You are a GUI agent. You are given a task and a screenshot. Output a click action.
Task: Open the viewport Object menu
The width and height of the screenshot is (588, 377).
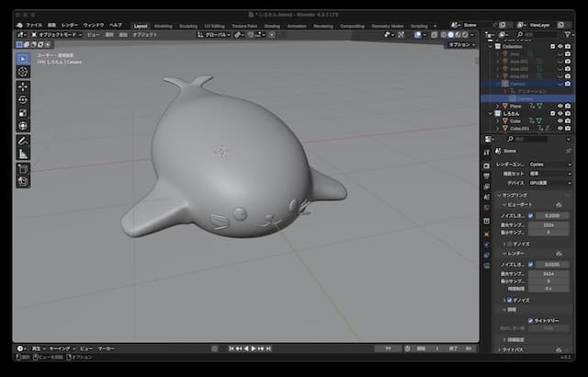tap(145, 35)
